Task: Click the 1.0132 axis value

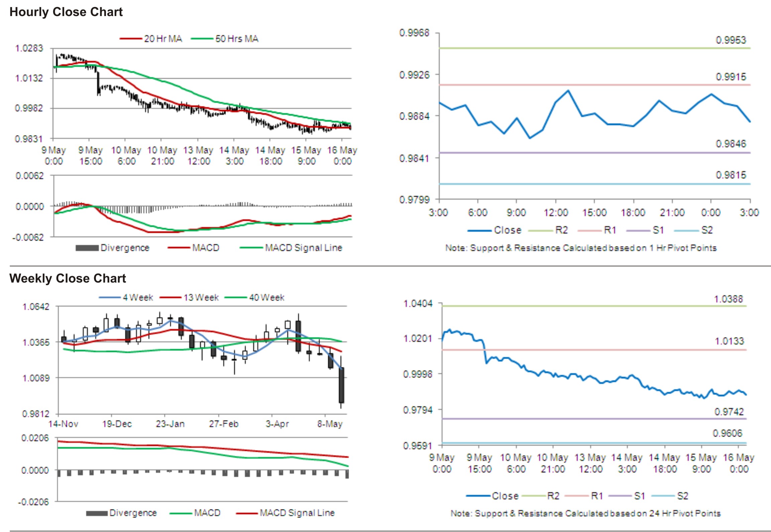Action: (x=29, y=78)
